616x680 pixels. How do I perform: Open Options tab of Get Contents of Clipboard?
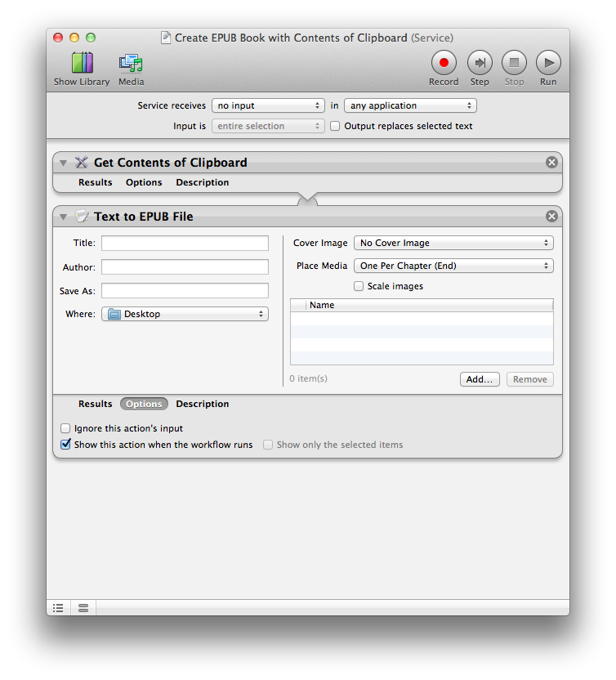(x=144, y=182)
